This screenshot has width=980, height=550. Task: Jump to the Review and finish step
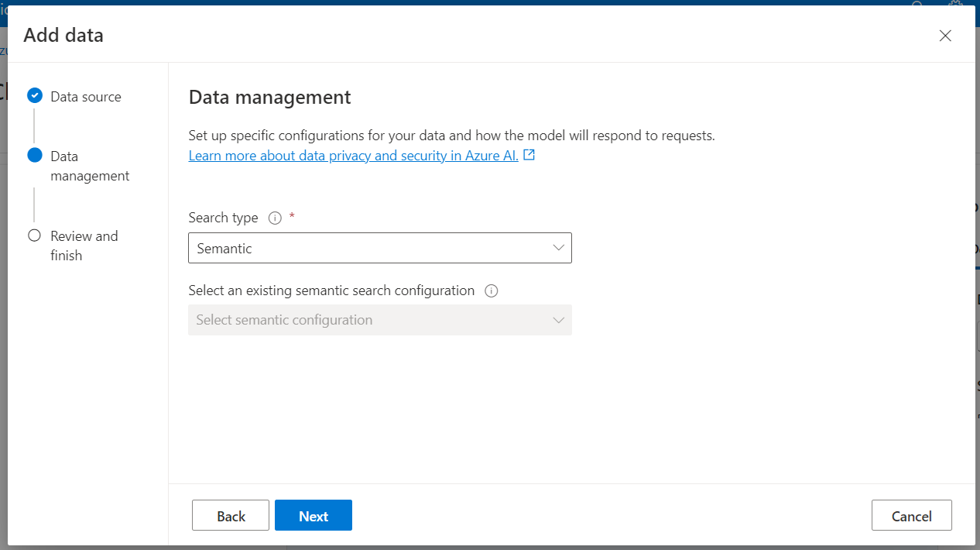point(84,246)
